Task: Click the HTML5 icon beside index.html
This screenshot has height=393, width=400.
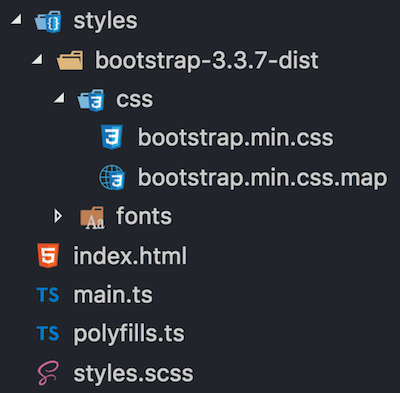Action: point(48,255)
